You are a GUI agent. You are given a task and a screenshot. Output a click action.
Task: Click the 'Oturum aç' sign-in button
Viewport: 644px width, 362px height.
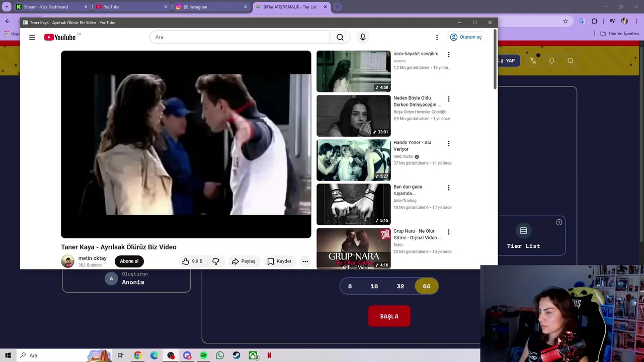(466, 37)
